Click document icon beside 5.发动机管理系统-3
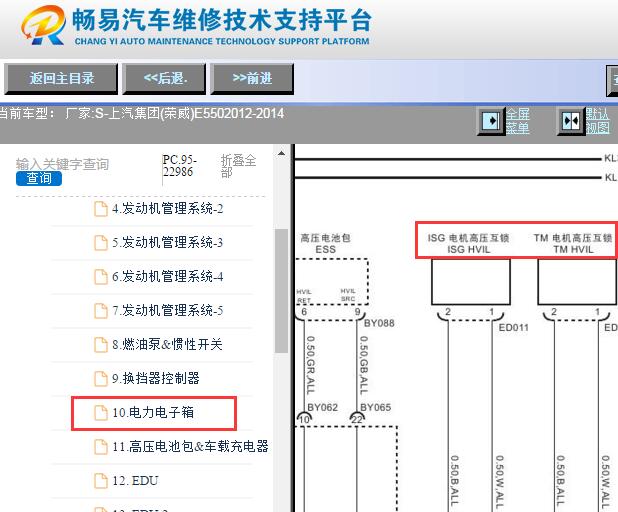618x512 pixels. (x=101, y=243)
